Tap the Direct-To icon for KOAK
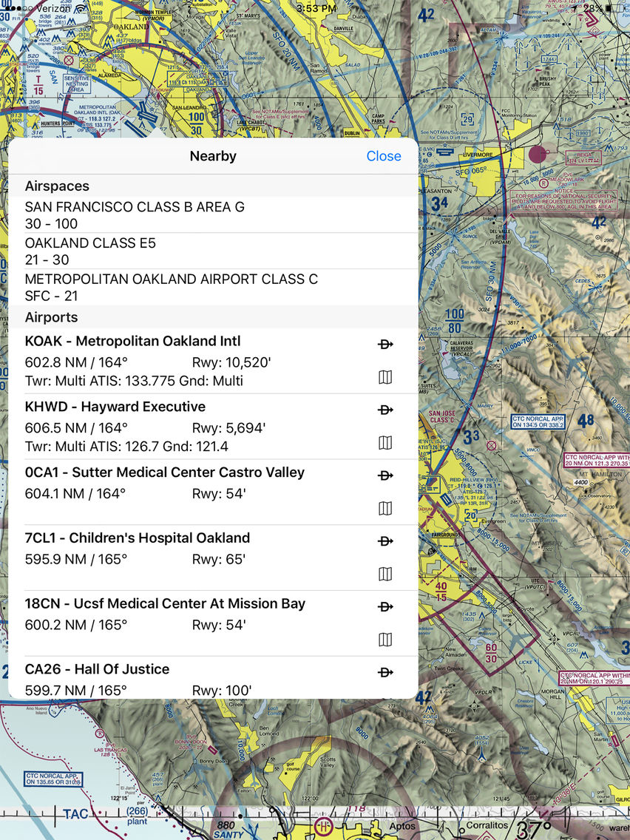This screenshot has width=630, height=840. click(x=385, y=344)
